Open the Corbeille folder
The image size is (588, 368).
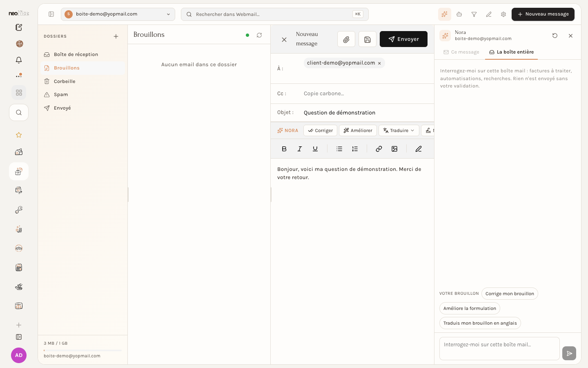tap(83, 81)
